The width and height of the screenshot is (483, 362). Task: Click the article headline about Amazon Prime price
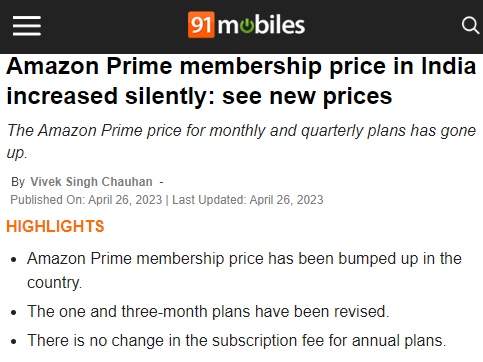point(241,81)
